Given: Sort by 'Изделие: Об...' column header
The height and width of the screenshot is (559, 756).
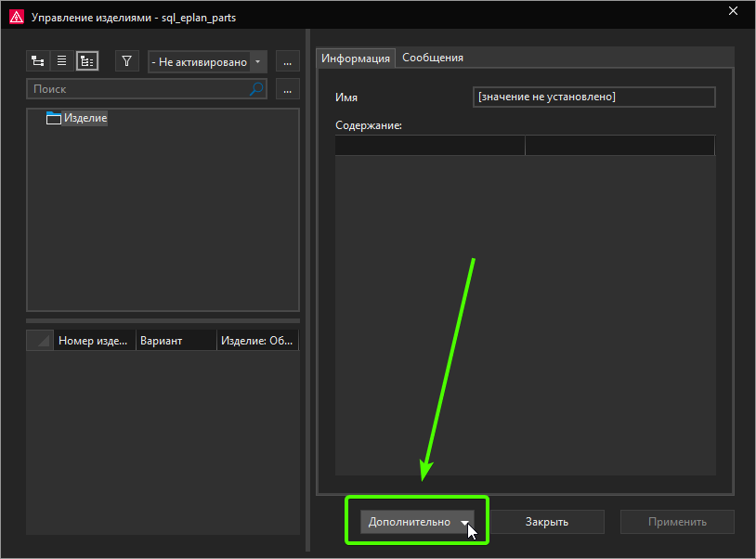Looking at the screenshot, I should point(258,341).
